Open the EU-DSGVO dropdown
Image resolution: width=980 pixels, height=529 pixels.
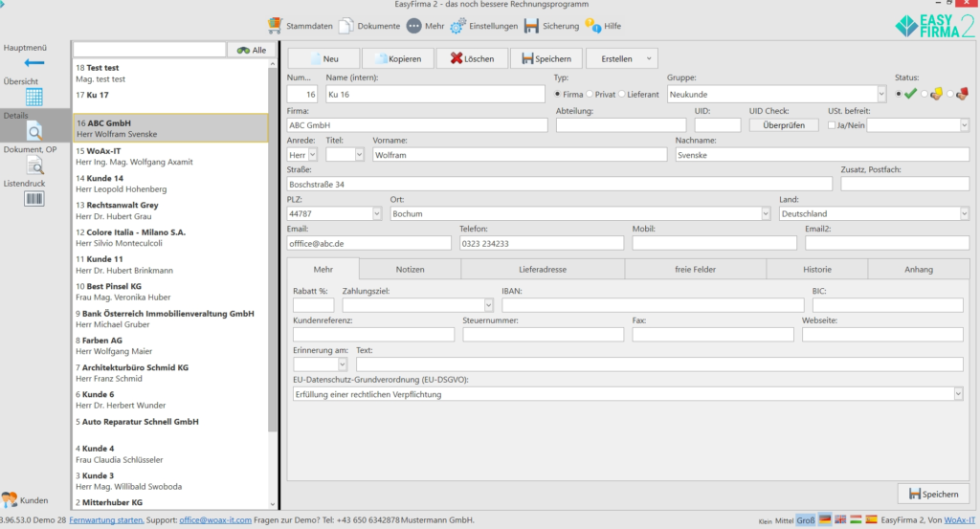(x=958, y=394)
